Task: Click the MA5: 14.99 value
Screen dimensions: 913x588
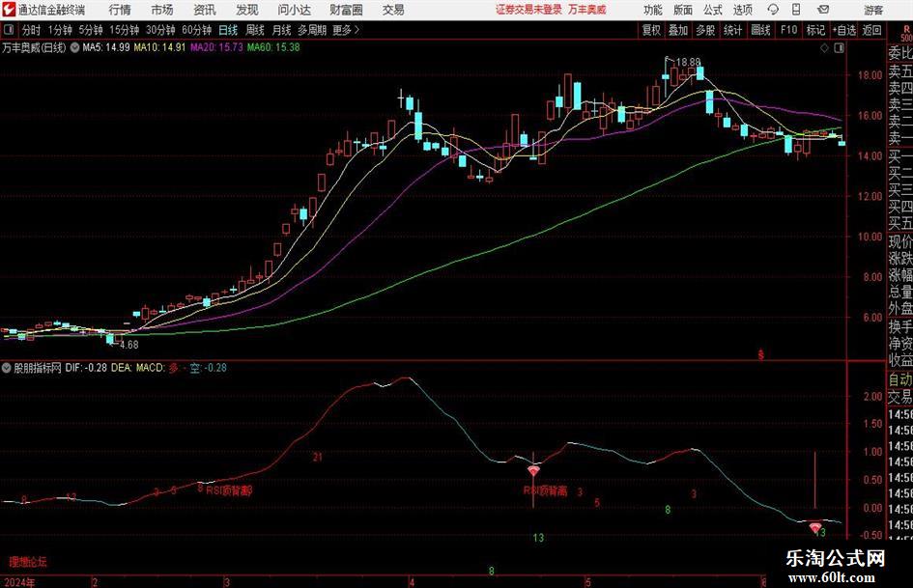Action: click(106, 47)
